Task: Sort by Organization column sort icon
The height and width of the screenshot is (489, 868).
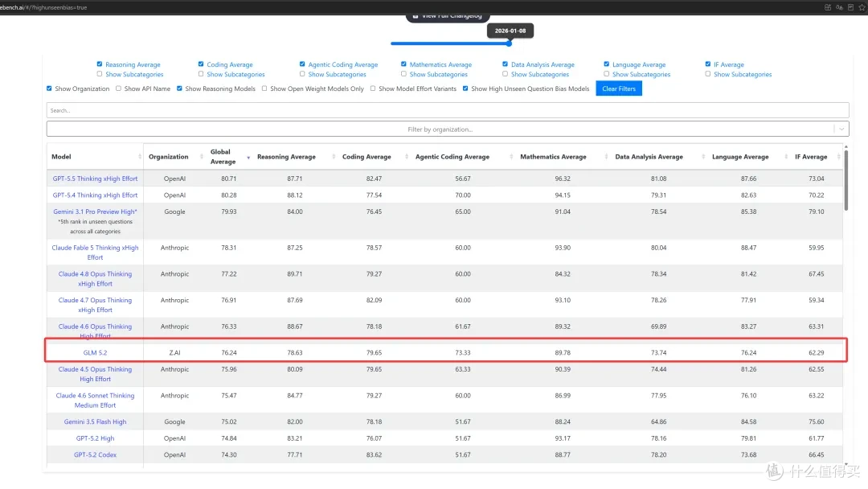Action: point(201,158)
